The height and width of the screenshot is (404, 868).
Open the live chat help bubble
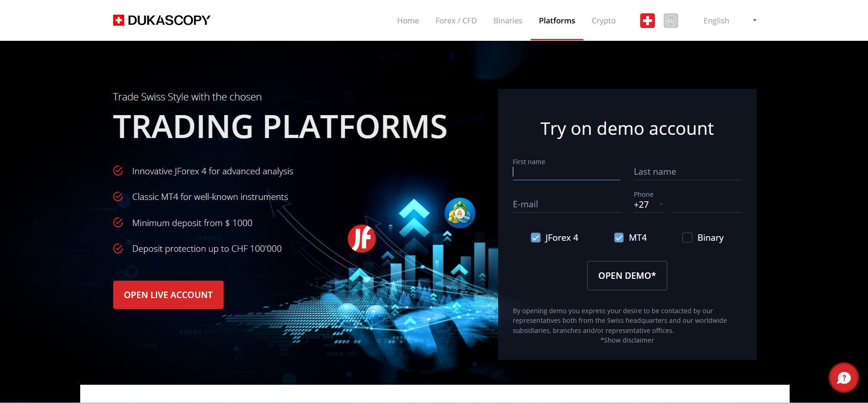[x=843, y=378]
